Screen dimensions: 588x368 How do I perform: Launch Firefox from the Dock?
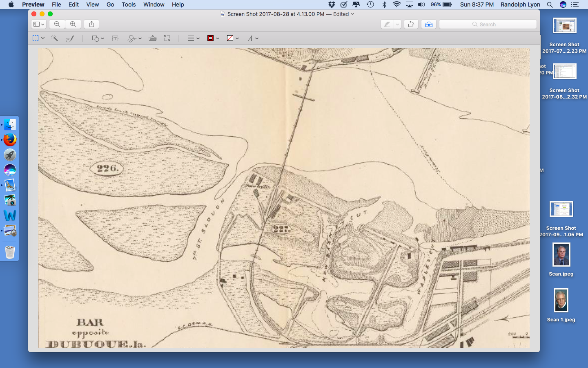(10, 140)
